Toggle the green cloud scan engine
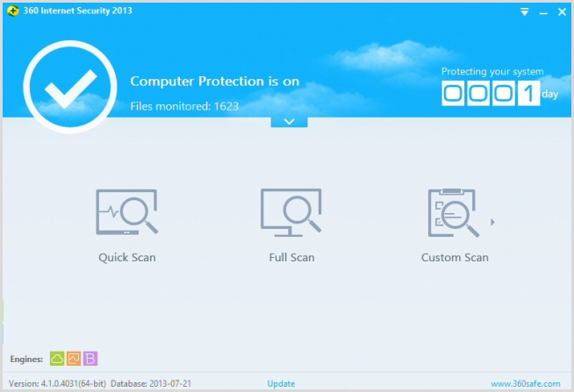The image size is (574, 392). [x=57, y=358]
